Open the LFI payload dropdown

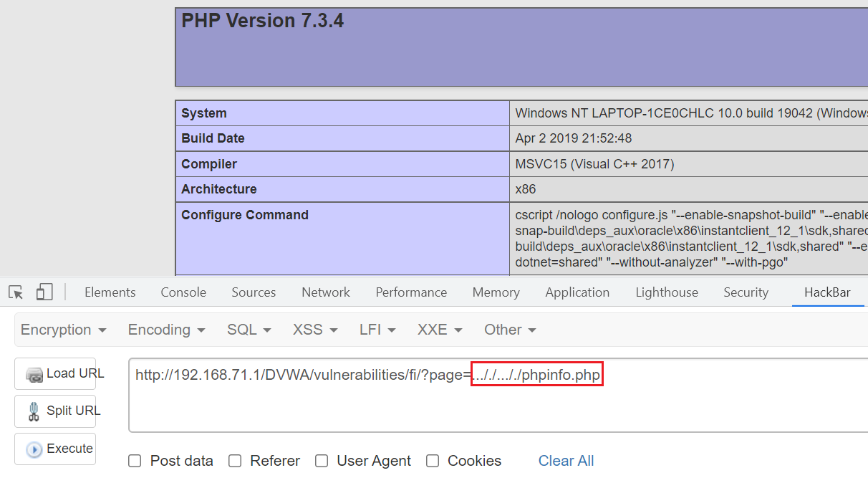(x=377, y=330)
